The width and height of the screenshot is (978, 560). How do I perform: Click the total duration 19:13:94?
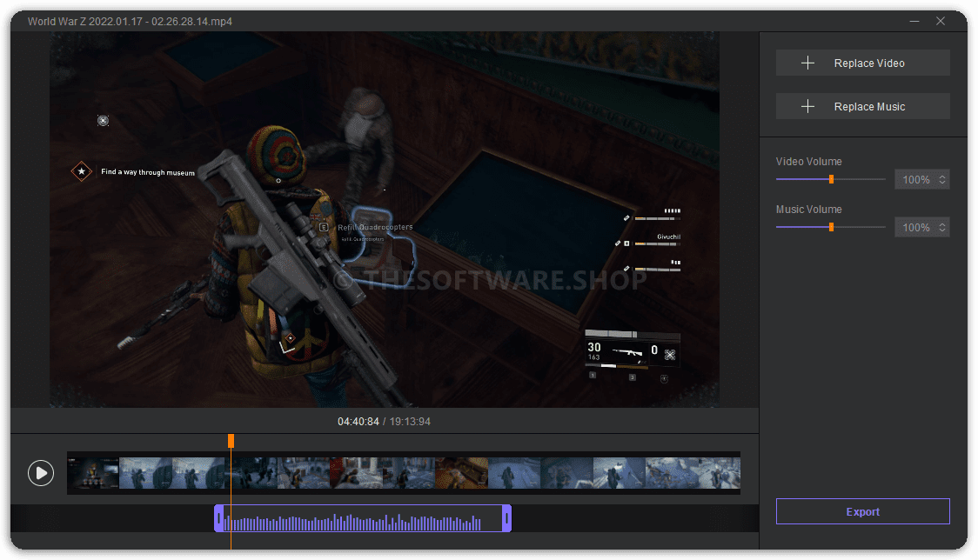(x=410, y=423)
